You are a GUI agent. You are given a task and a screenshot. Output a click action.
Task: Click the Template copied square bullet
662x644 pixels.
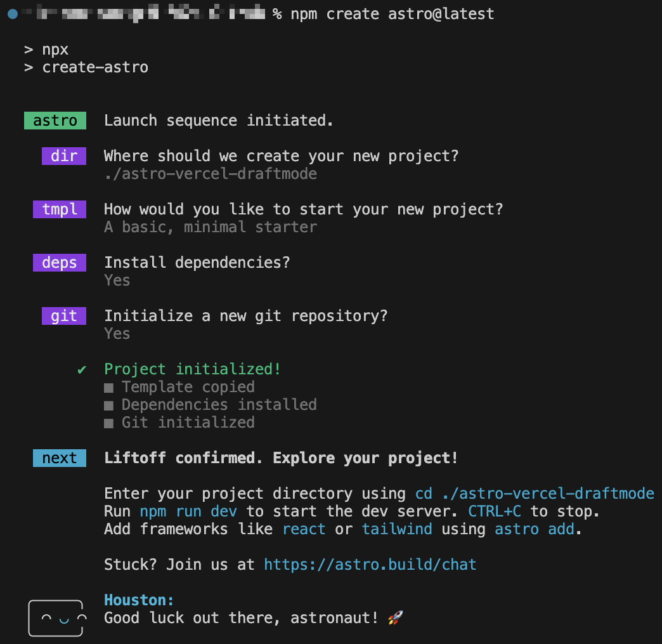click(x=109, y=388)
